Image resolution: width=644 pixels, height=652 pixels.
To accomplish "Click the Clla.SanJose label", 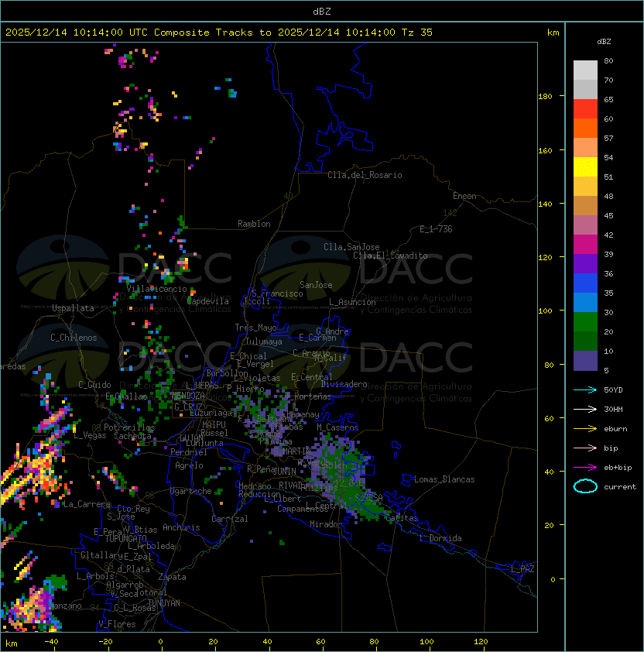I will [351, 246].
